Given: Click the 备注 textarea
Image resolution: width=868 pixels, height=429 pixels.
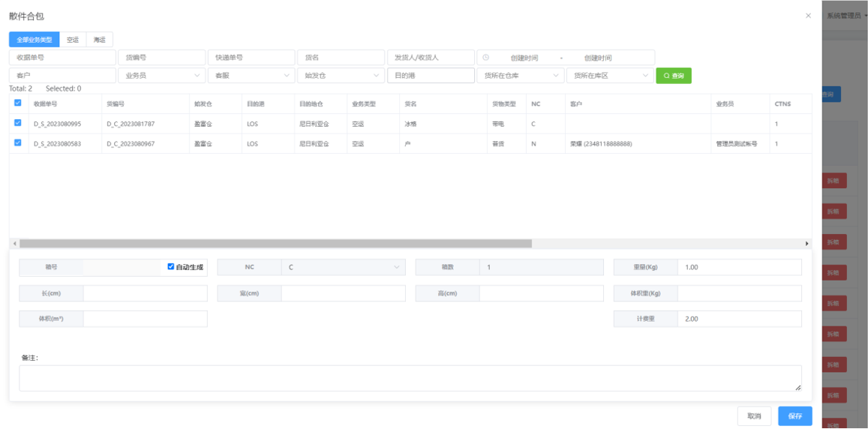Looking at the screenshot, I should coord(410,378).
